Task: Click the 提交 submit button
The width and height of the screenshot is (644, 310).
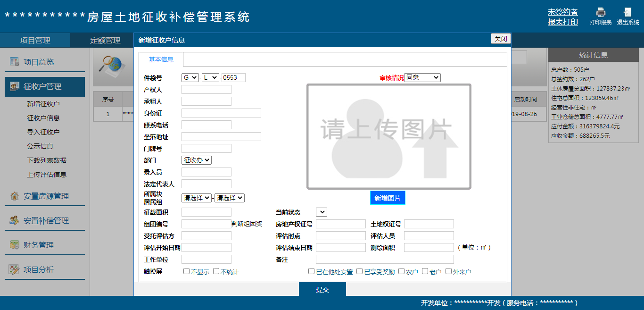Action: point(322,290)
